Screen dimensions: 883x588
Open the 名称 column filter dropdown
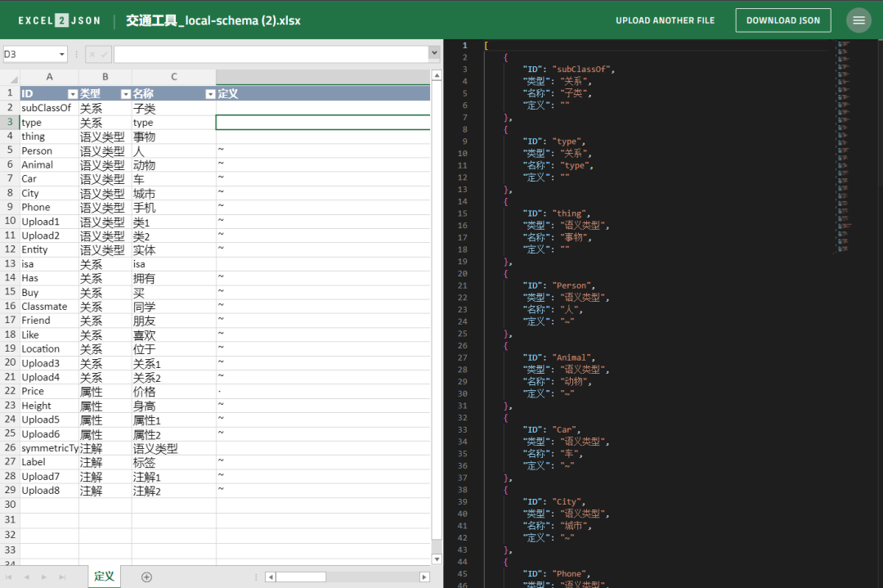click(209, 94)
